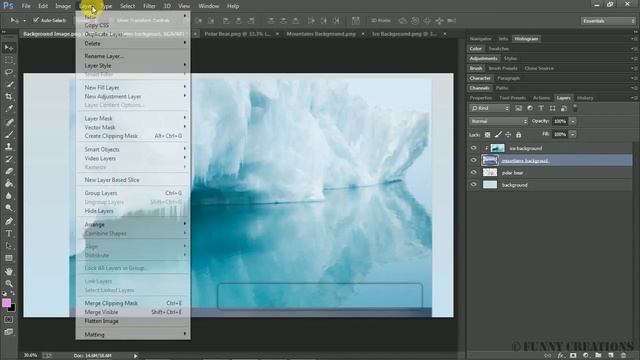640x360 pixels.
Task: Hide the ice background layer
Action: coord(473,148)
